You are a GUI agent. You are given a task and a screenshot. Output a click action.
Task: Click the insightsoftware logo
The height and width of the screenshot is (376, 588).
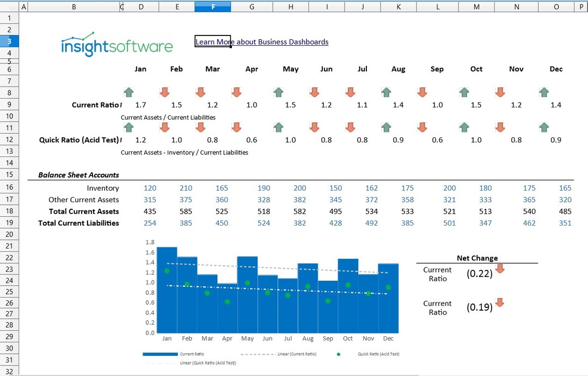click(117, 44)
